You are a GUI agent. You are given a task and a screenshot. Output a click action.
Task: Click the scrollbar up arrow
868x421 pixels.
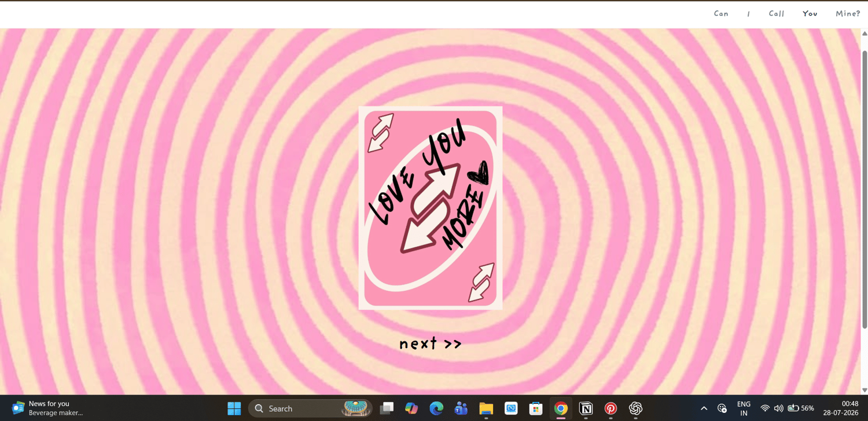tap(865, 34)
